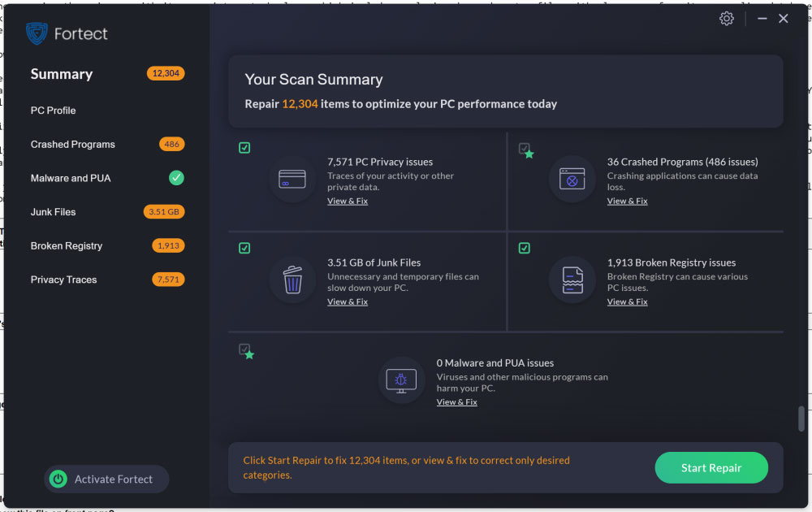Click the 486 badge next to Crashed Programs

[172, 144]
